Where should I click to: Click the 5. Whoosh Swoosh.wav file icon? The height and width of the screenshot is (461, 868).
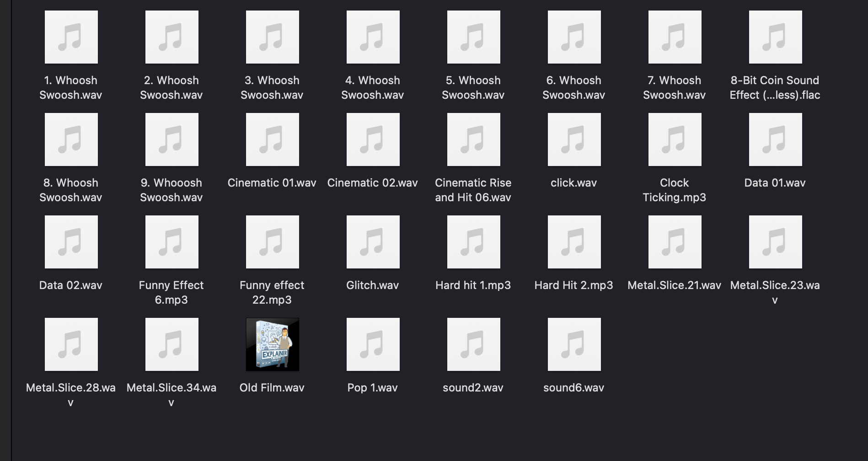pyautogui.click(x=473, y=37)
